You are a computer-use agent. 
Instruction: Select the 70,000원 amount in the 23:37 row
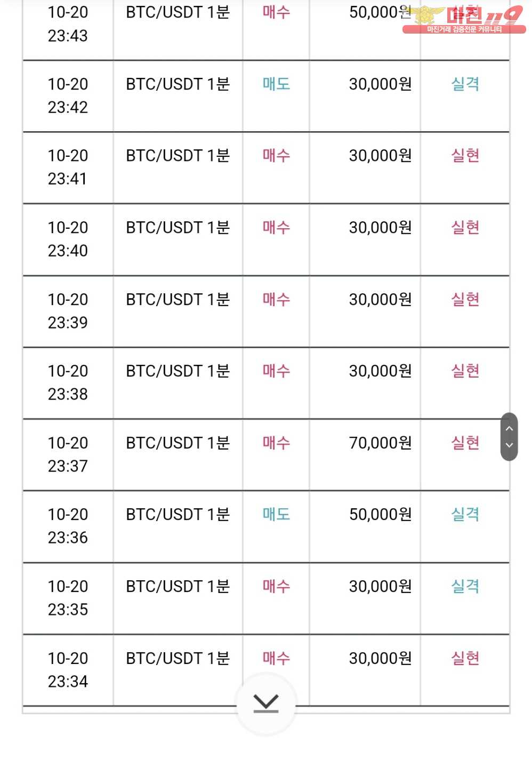[x=380, y=443]
